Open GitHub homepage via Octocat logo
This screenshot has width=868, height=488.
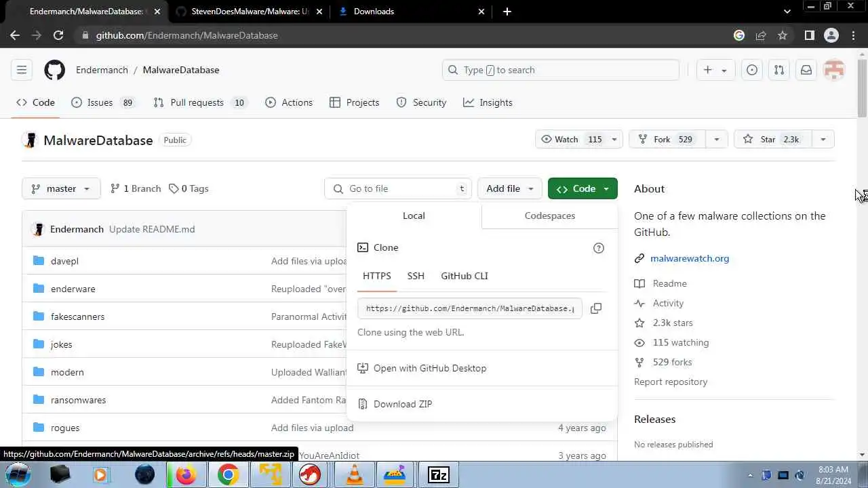point(54,70)
